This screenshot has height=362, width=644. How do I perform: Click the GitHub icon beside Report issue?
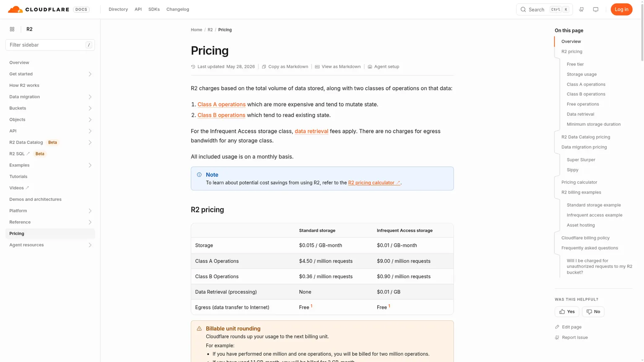click(557, 337)
